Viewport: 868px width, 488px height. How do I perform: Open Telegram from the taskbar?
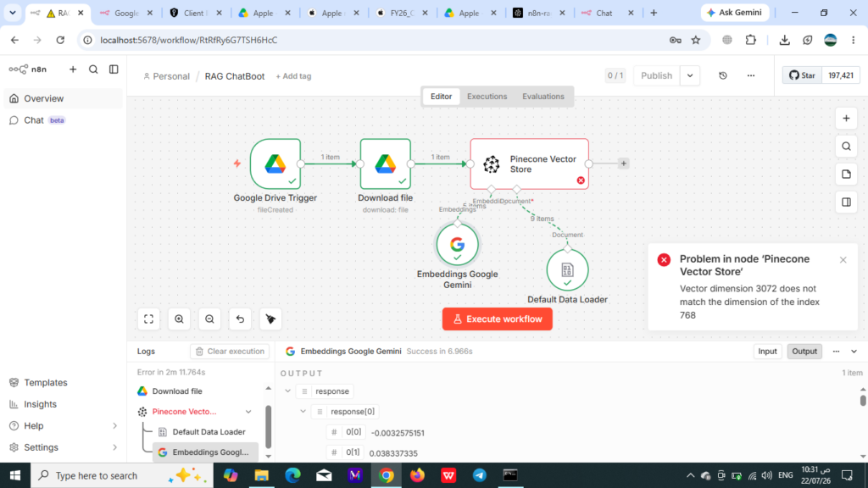(480, 475)
